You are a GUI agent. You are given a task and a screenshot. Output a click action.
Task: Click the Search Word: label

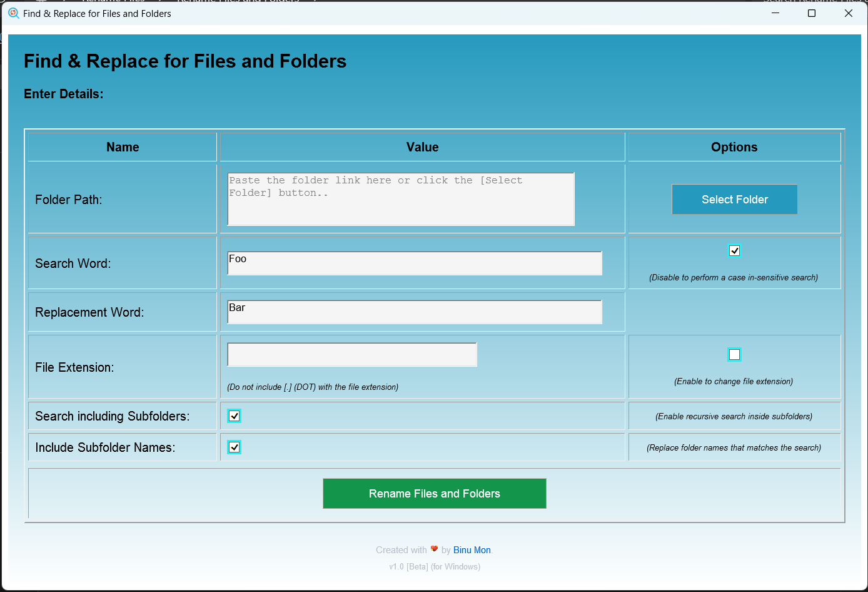point(73,263)
